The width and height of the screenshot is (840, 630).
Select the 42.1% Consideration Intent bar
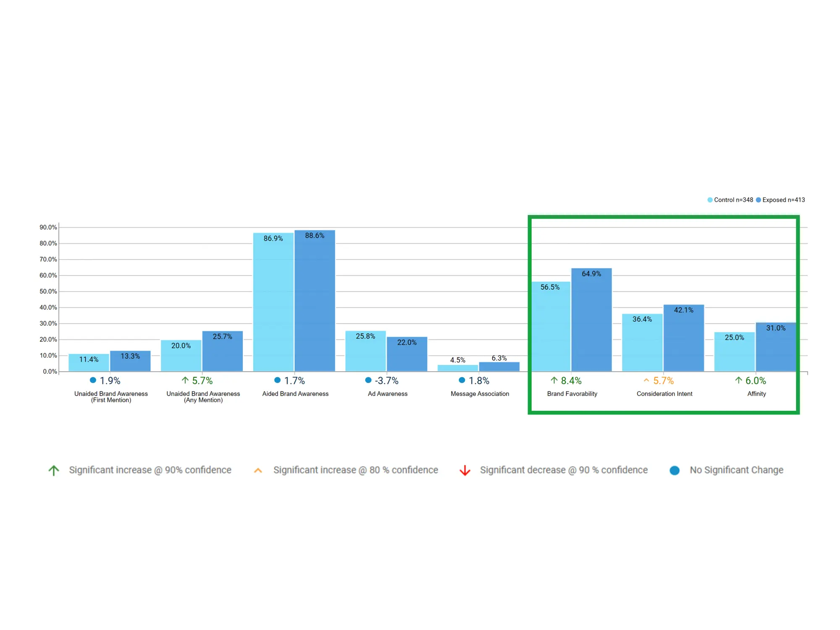(x=683, y=338)
